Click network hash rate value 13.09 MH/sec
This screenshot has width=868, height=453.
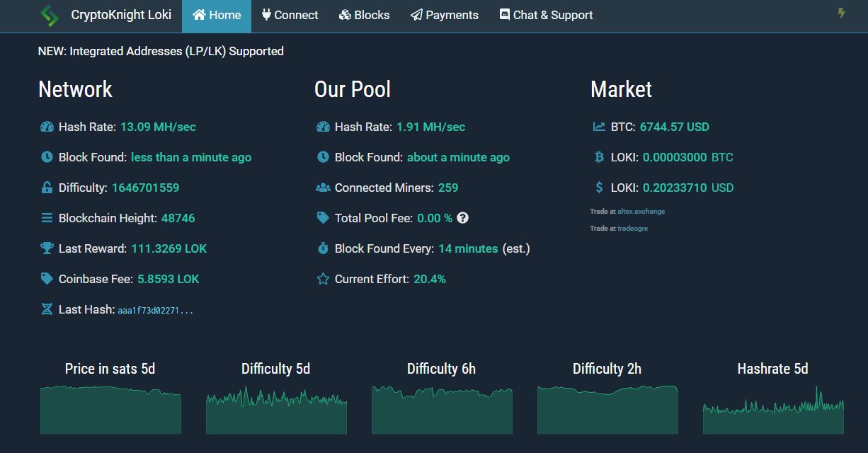(x=158, y=127)
